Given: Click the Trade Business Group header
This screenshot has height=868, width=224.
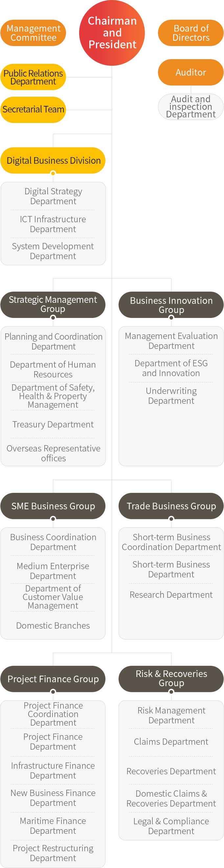Looking at the screenshot, I should coord(171,506).
